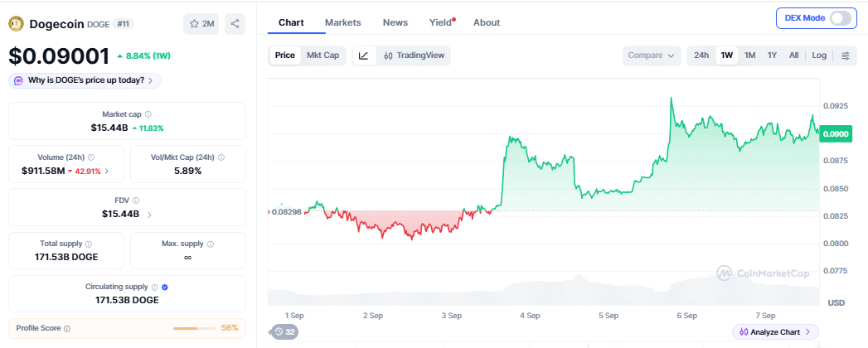This screenshot has width=868, height=348.
Task: Select the 1Y time range
Action: 772,56
